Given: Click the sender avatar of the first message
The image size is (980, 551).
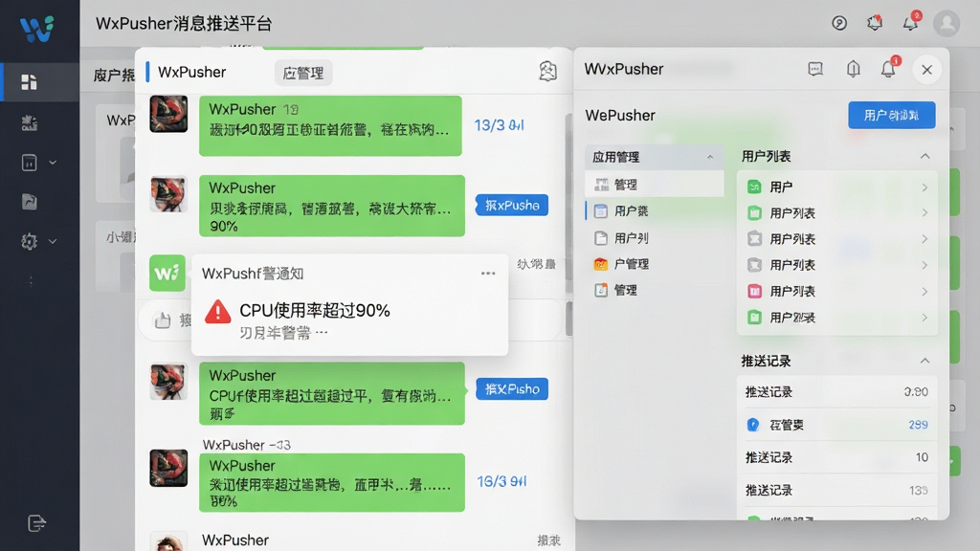Looking at the screenshot, I should [168, 114].
